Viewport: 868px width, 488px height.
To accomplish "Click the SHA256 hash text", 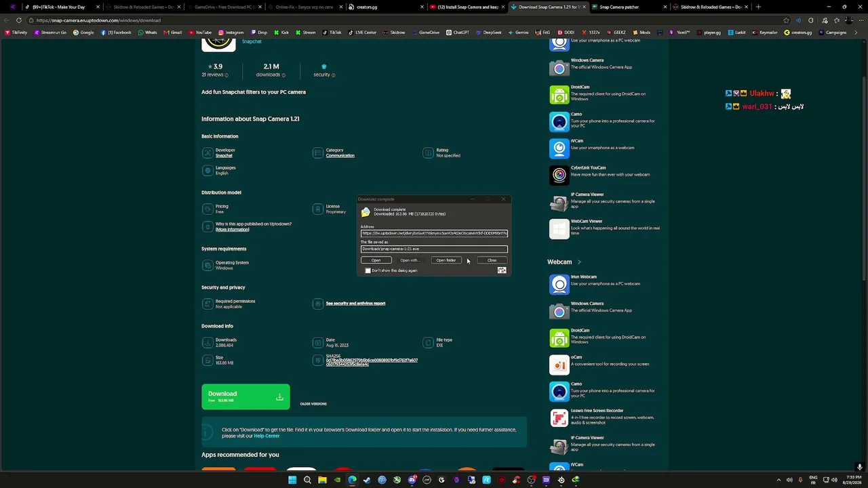I will point(372,363).
